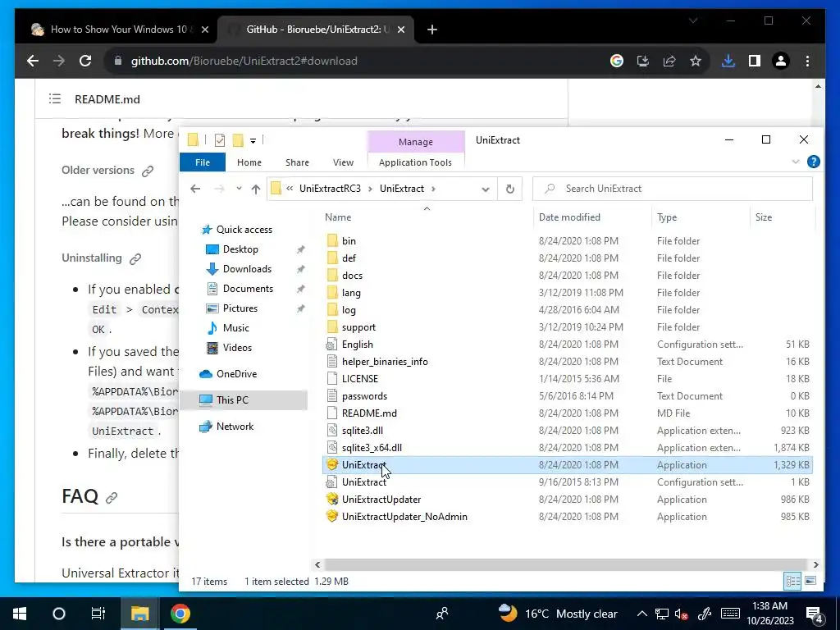
Task: Open README table of contents icon
Action: [55, 99]
